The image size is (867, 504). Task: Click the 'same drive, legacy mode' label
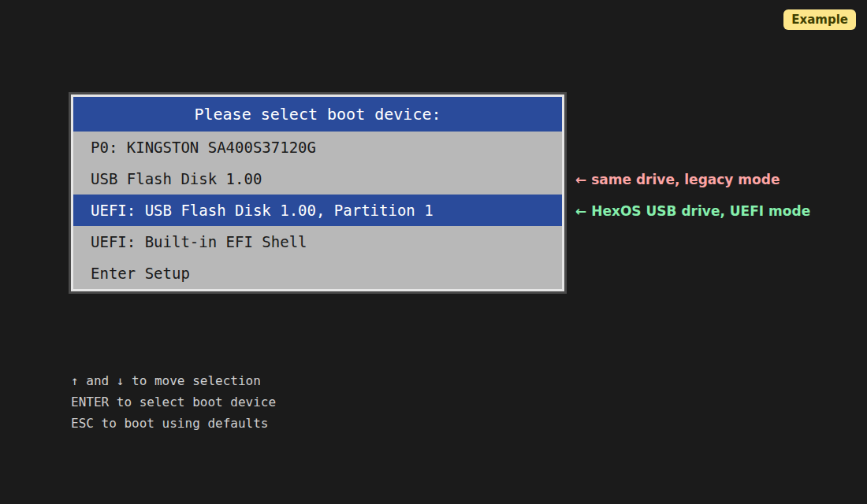pyautogui.click(x=678, y=180)
